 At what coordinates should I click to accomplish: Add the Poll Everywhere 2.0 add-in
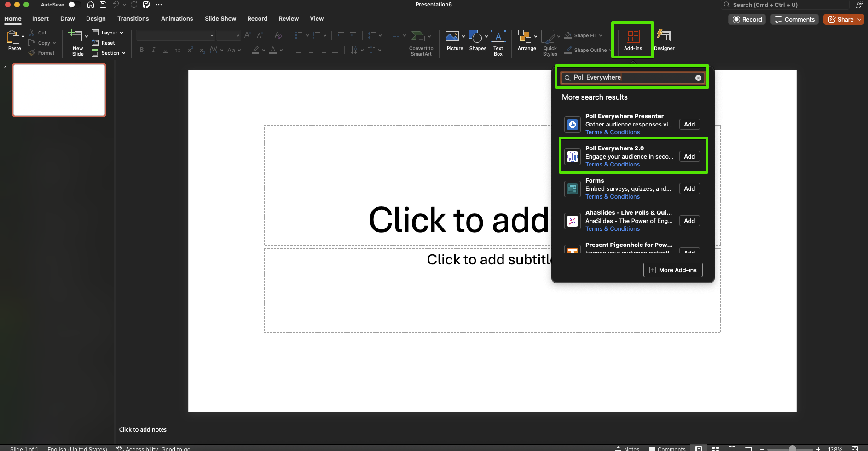pos(689,156)
